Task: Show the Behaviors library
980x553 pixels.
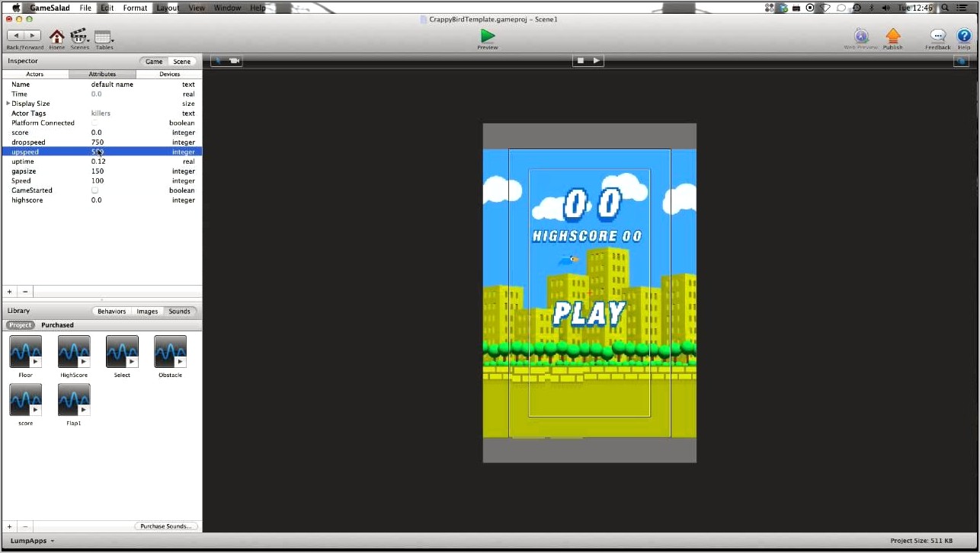Action: pos(111,312)
